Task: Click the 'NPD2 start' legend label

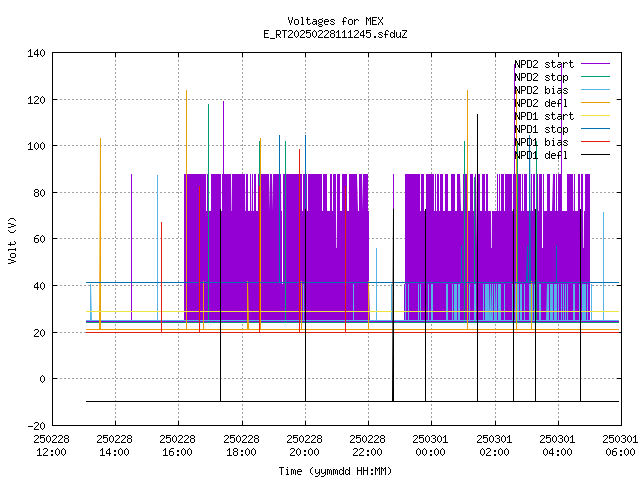Action: 544,64
